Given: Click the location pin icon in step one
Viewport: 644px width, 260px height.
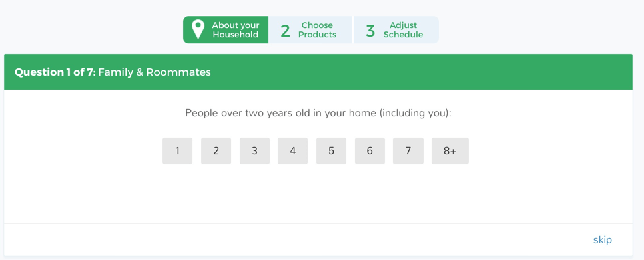Looking at the screenshot, I should (198, 29).
